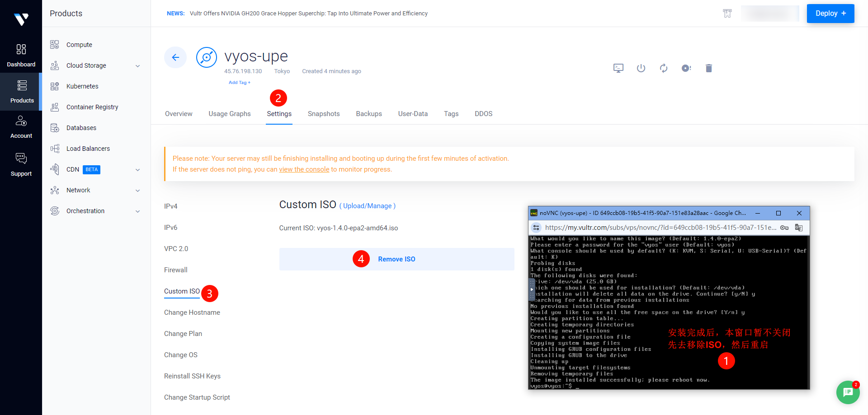Switch to the Overview tab
Viewport: 868px width, 415px height.
tap(179, 114)
